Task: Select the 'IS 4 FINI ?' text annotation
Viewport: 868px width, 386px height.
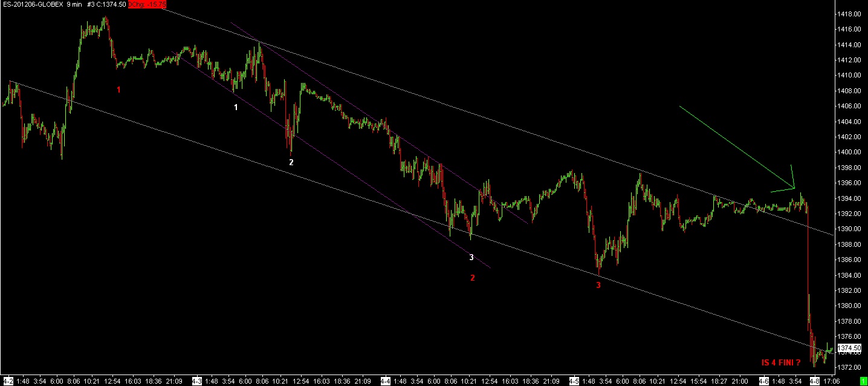Action: point(781,363)
